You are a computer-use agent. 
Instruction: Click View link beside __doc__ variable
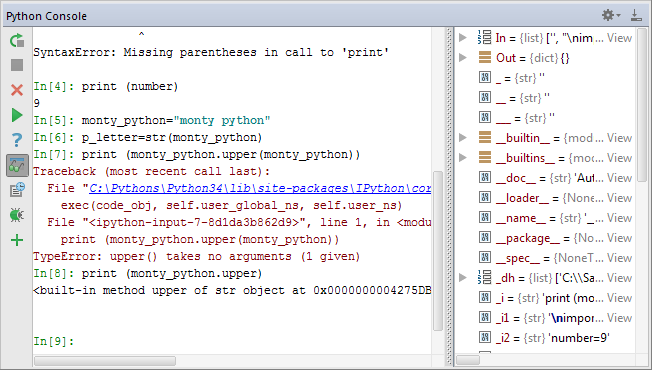click(619, 178)
